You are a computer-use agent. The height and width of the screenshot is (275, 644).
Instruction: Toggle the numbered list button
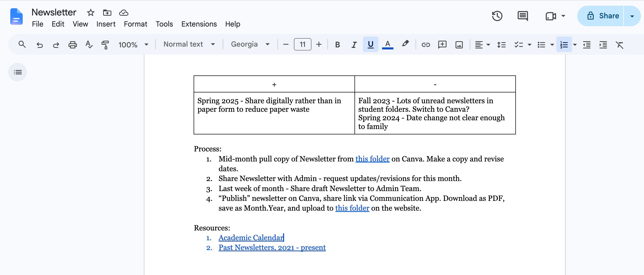coord(564,45)
